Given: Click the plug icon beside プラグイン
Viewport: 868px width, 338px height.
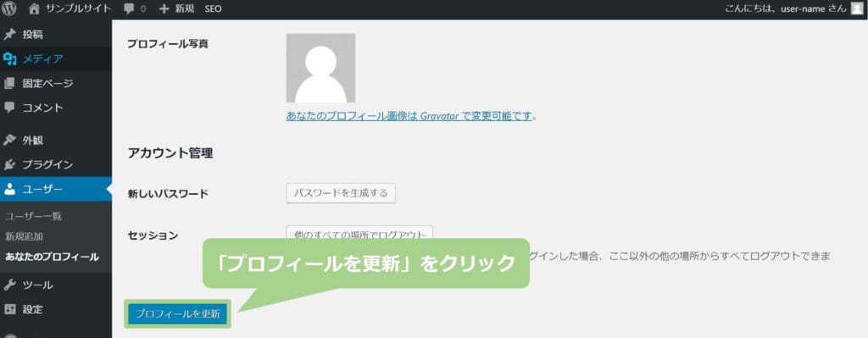Looking at the screenshot, I should click(9, 164).
